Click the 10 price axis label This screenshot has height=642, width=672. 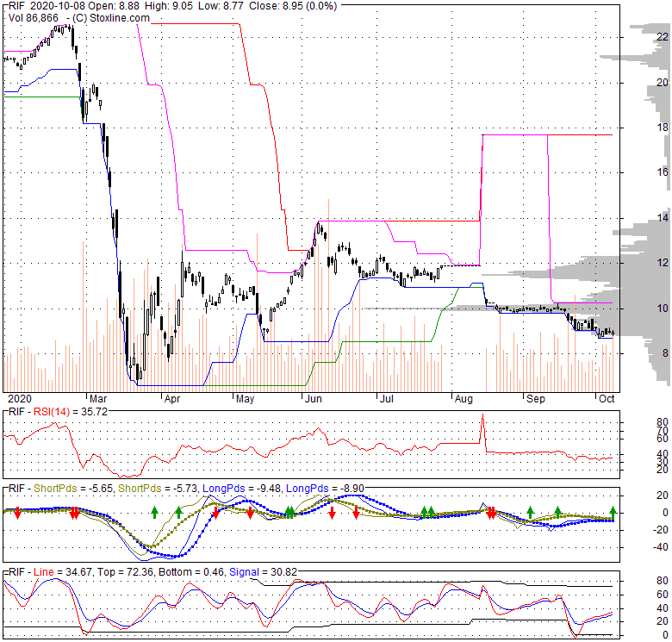click(663, 309)
